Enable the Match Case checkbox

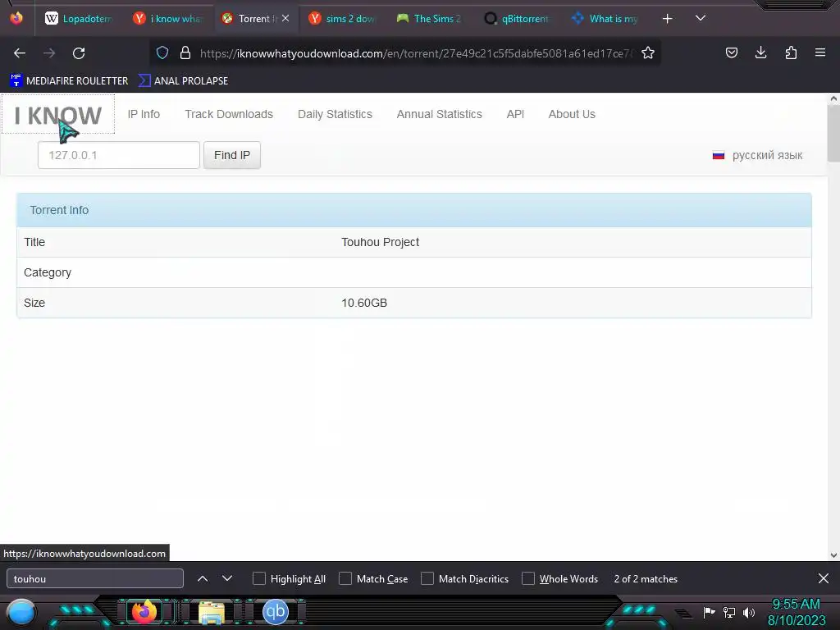click(x=345, y=578)
